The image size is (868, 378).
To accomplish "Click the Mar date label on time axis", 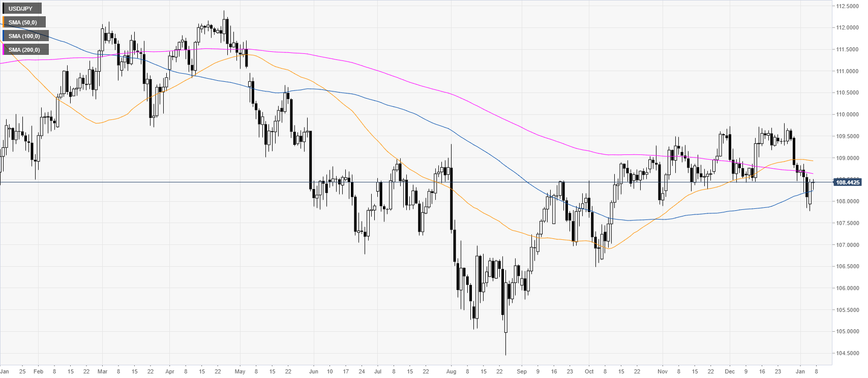I will (103, 371).
